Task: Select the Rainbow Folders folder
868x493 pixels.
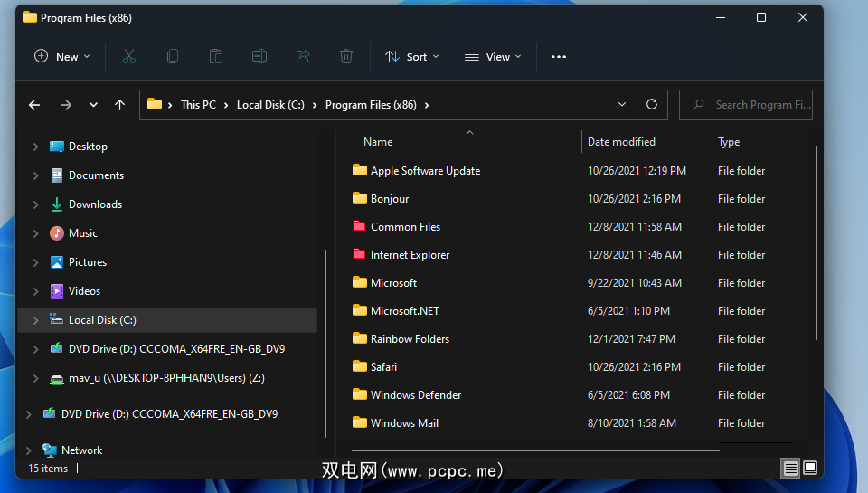Action: click(x=410, y=339)
